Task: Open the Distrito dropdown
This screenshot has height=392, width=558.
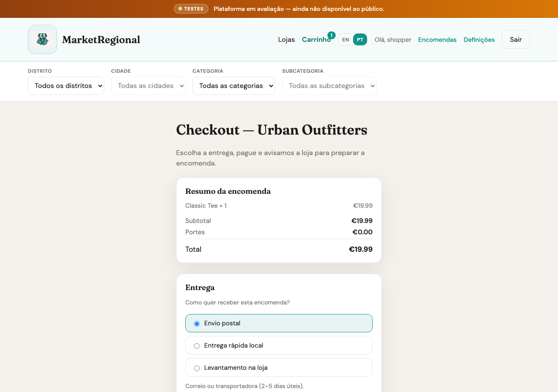Action: 66,86
